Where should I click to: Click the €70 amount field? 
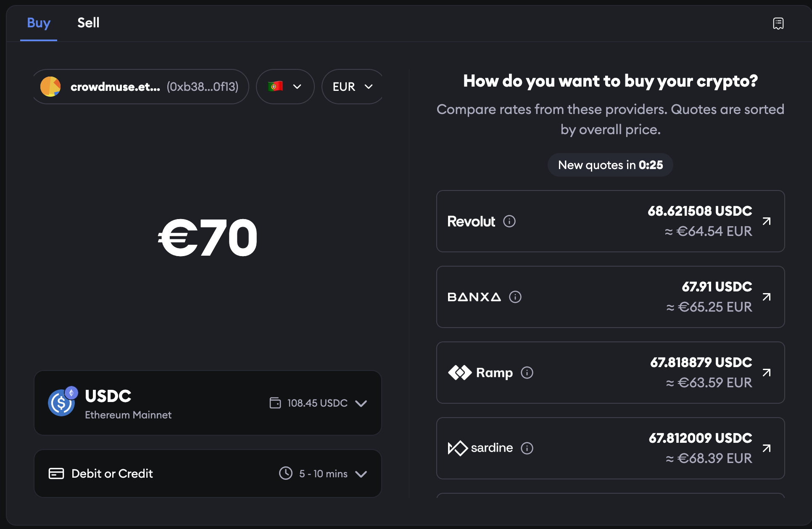(208, 238)
